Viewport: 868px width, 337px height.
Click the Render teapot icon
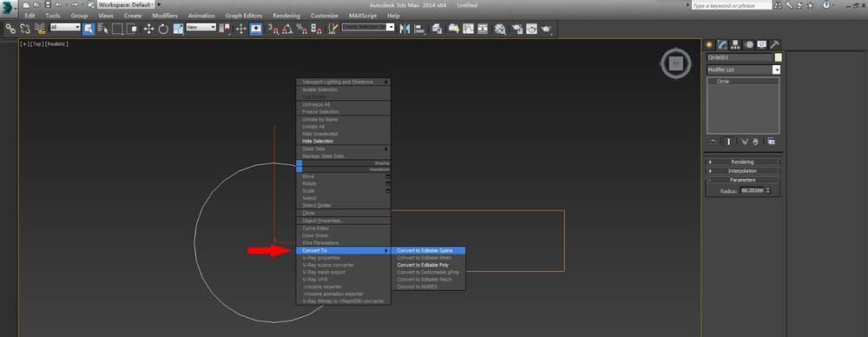pyautogui.click(x=546, y=29)
